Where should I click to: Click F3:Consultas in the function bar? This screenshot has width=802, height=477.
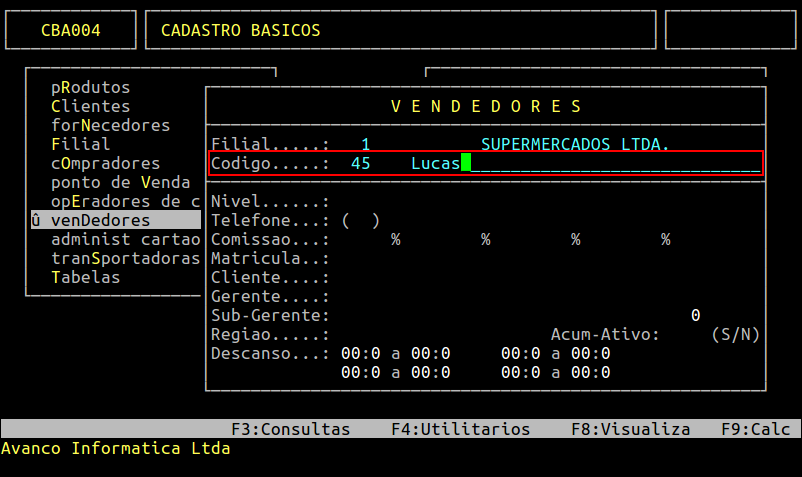[x=291, y=429]
